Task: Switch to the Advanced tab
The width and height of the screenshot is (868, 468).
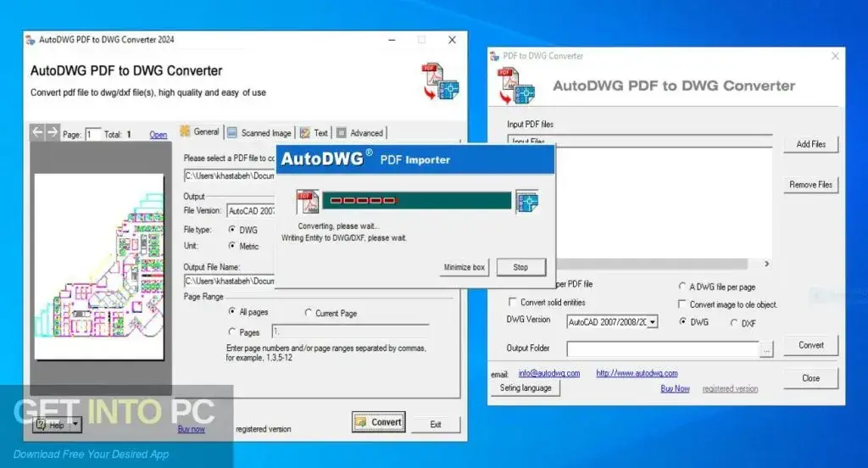Action: [x=360, y=133]
